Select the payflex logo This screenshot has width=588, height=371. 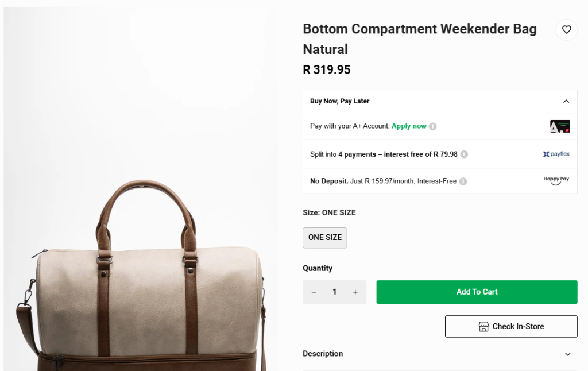[556, 154]
